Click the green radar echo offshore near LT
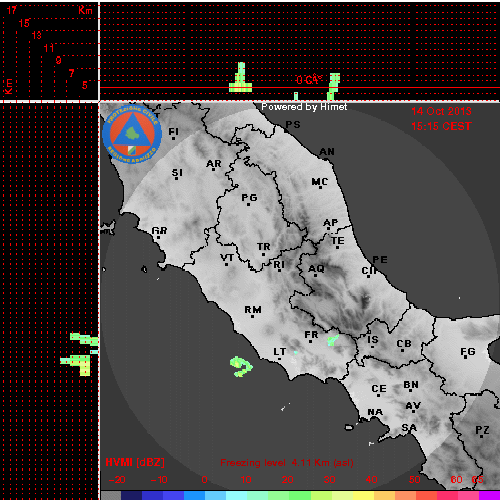The width and height of the screenshot is (500, 500). (241, 366)
